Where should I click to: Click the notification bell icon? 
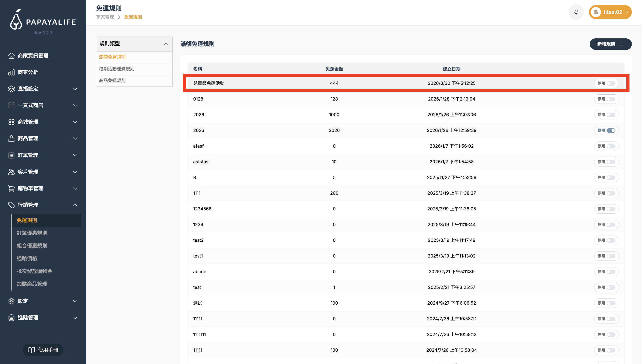point(576,12)
